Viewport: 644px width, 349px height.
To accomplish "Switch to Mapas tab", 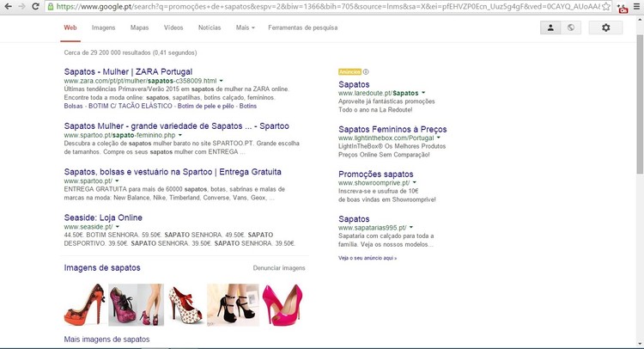I will click(x=139, y=28).
